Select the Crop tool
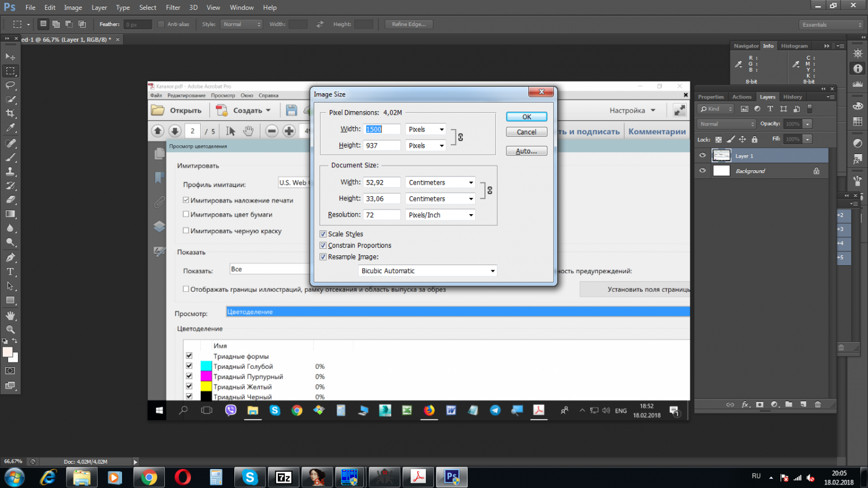The width and height of the screenshot is (868, 488). 10,114
